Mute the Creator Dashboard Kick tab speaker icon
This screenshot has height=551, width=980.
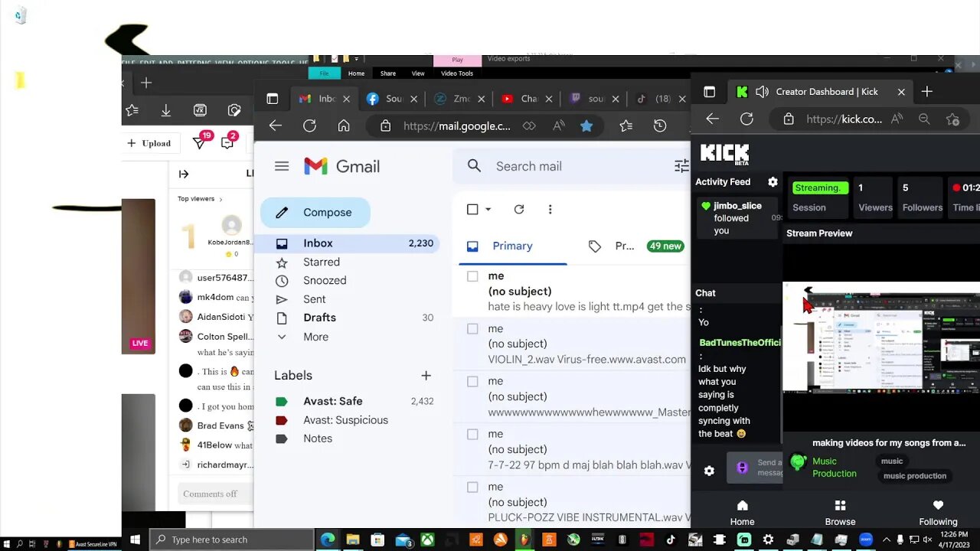coord(762,92)
